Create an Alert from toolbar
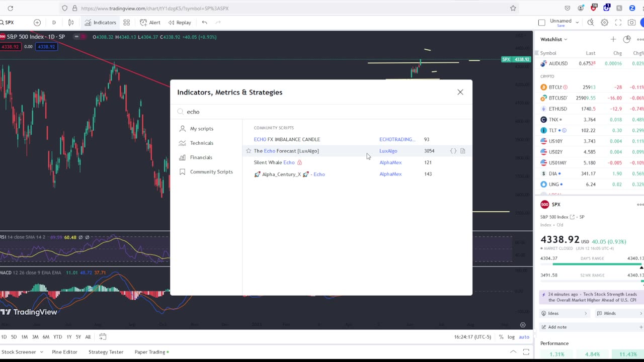644x362 pixels. pyautogui.click(x=150, y=23)
